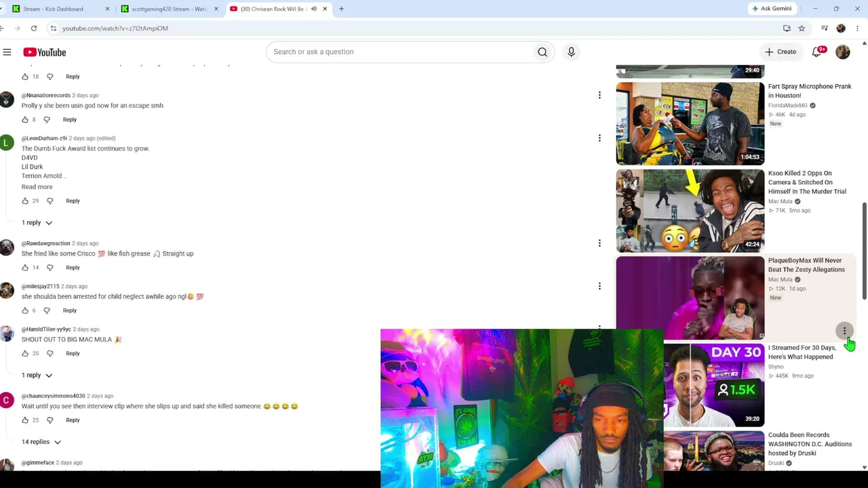The height and width of the screenshot is (488, 868).
Task: Switch to Stream - Kick Dashboard tab
Action: [53, 9]
